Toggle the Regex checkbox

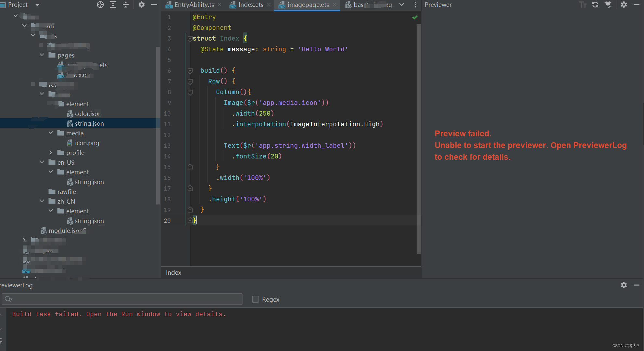point(256,299)
